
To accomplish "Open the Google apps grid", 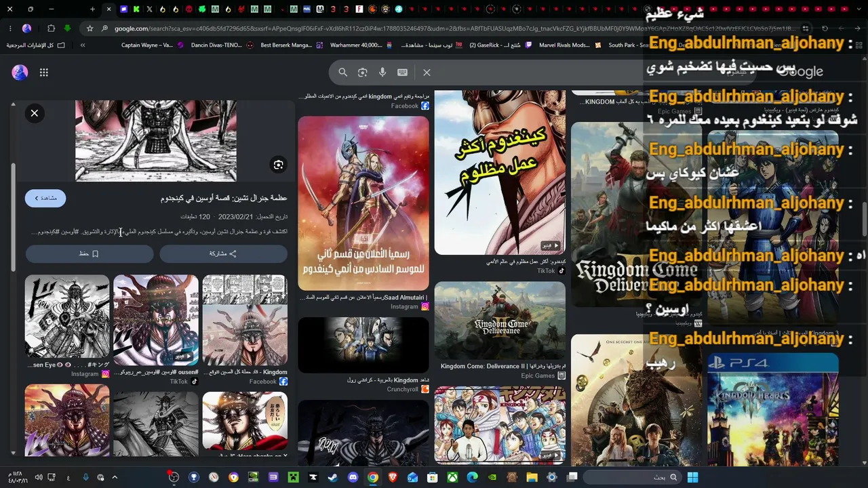I will 44,73.
